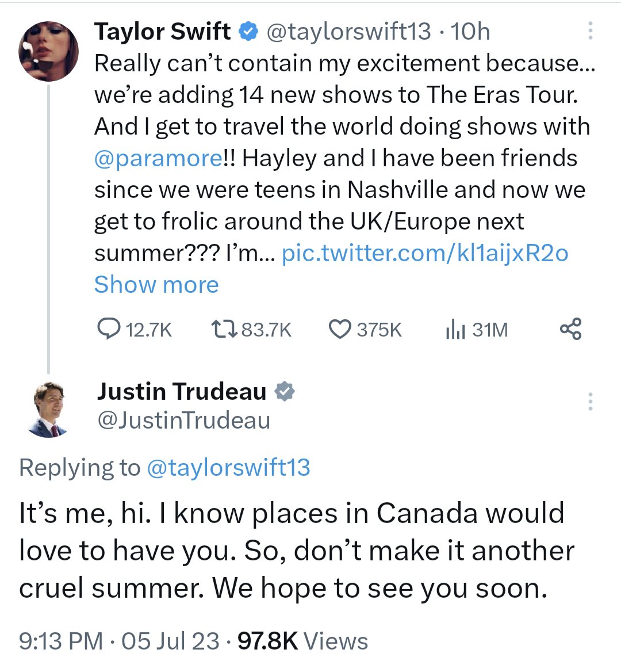Viewport: 621px width, 672px height.
Task: Click the verified badge next to Taylor Swift
Action: pos(247,32)
